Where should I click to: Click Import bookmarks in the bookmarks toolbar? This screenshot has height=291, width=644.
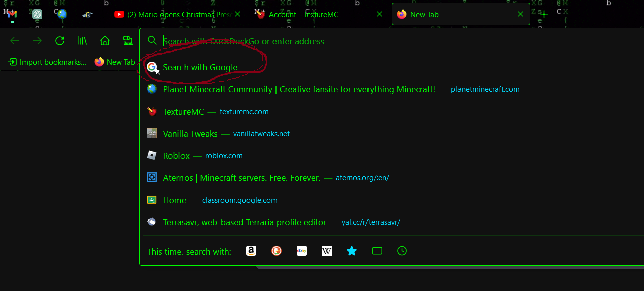coord(46,62)
